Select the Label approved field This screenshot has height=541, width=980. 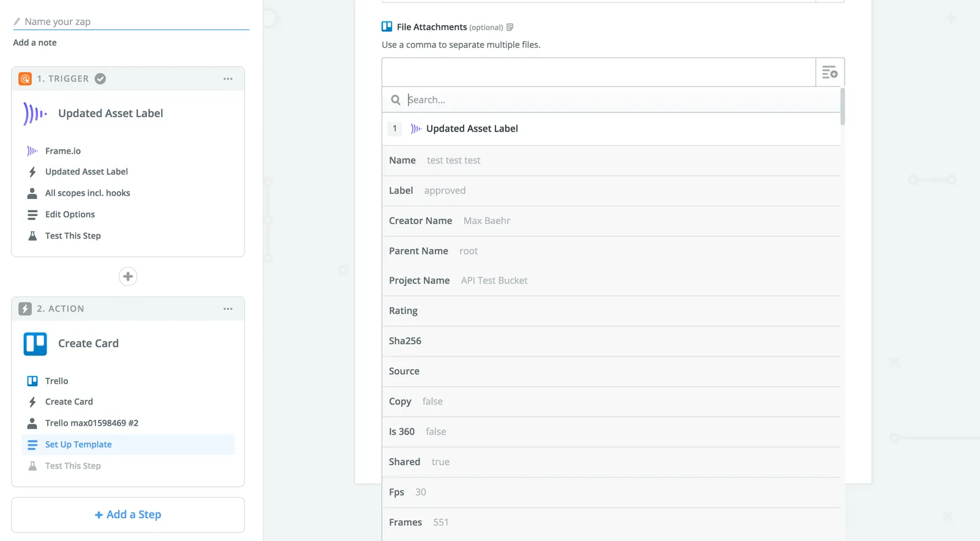(x=611, y=191)
